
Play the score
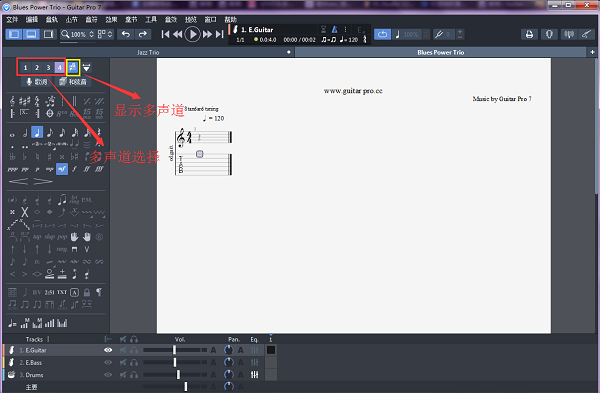tap(192, 34)
